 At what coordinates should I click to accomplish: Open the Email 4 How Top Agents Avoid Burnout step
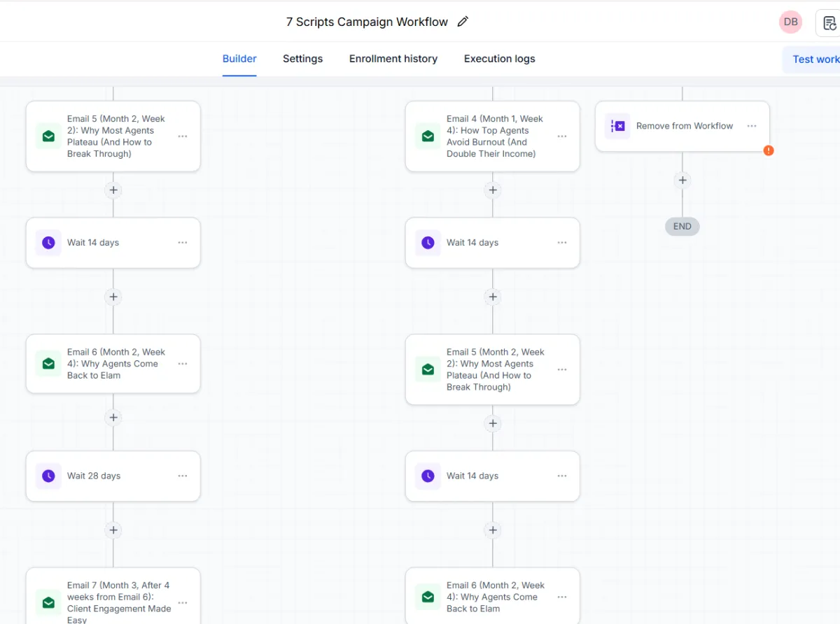coord(493,136)
